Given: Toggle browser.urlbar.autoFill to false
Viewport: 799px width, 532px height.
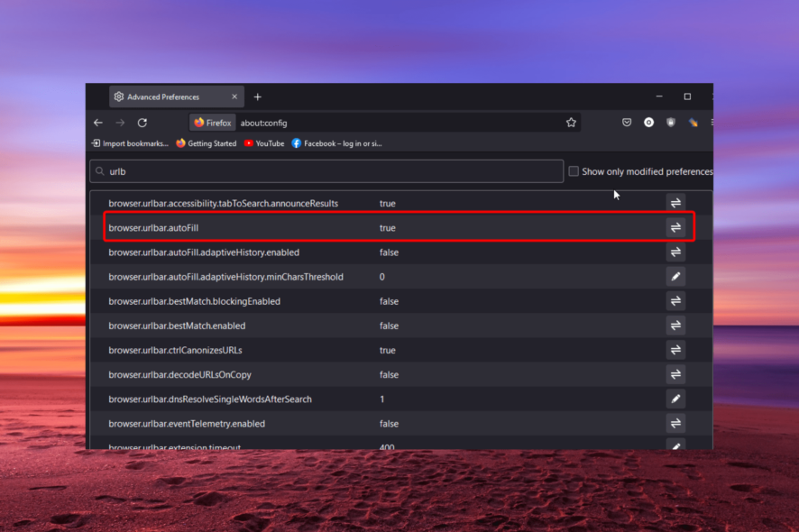Looking at the screenshot, I should coord(675,227).
